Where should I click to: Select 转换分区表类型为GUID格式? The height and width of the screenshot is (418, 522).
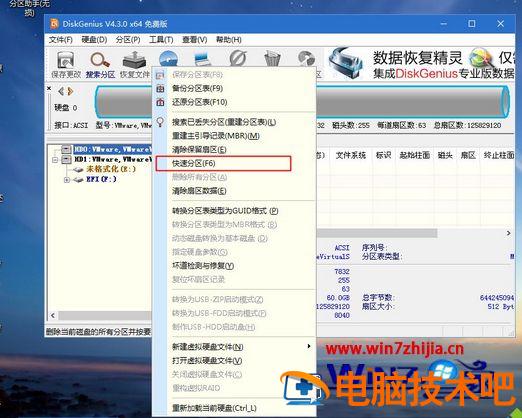pos(234,211)
